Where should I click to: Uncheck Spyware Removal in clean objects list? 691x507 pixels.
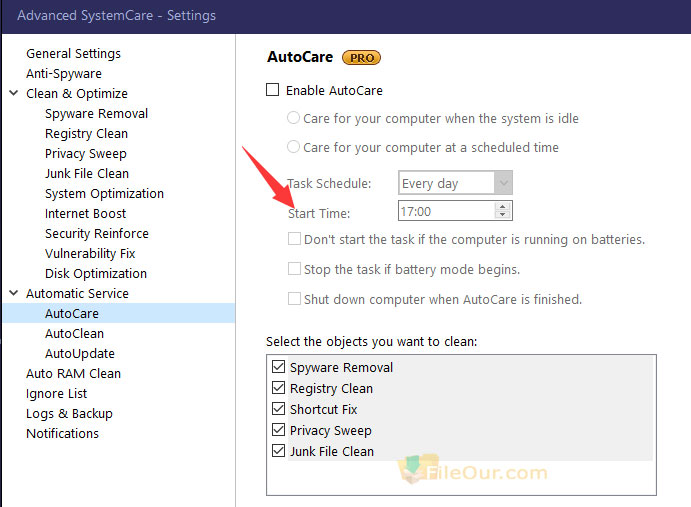tap(279, 367)
